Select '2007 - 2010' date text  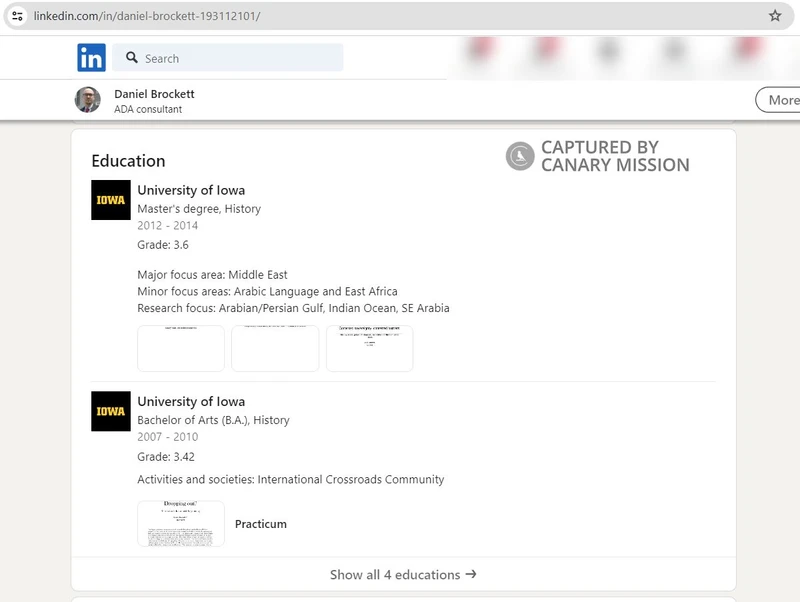tap(167, 437)
